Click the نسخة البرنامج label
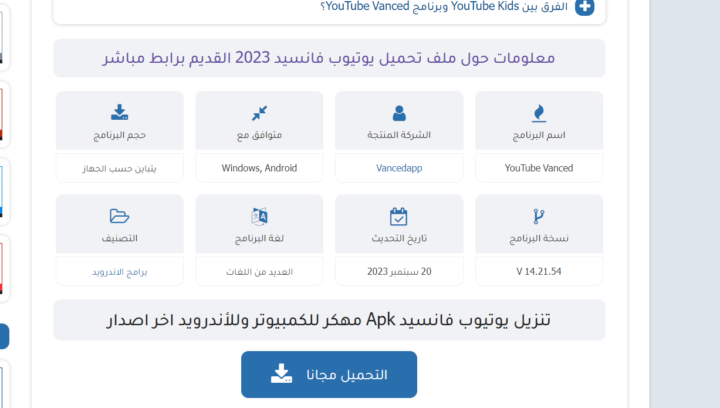720x408 pixels. pyautogui.click(x=539, y=238)
